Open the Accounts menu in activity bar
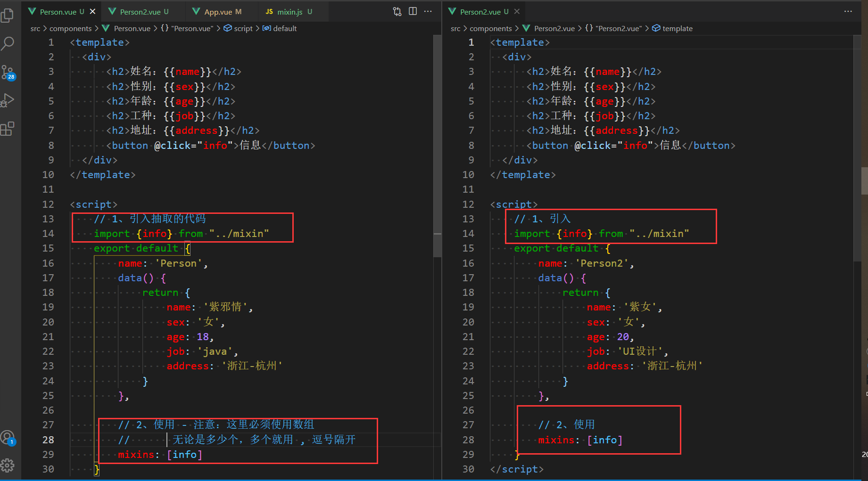 pos(8,438)
